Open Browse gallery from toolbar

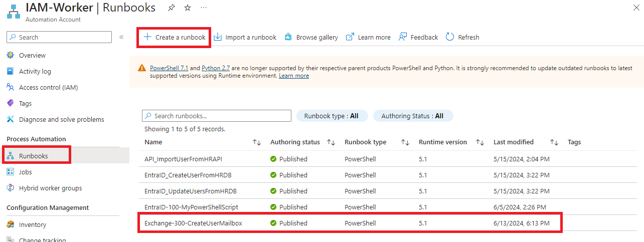pos(311,37)
